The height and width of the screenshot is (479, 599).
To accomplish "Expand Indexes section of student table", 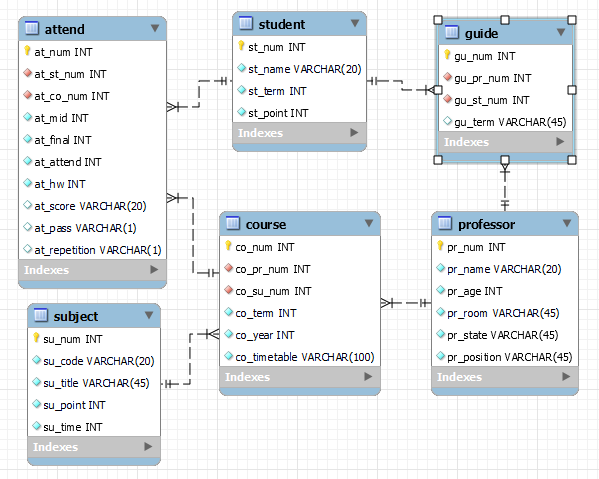I will pos(354,133).
